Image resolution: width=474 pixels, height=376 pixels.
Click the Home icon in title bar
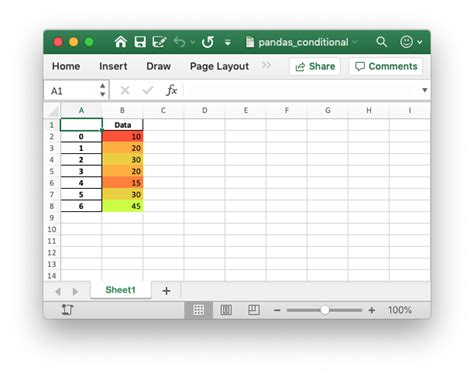click(x=121, y=42)
